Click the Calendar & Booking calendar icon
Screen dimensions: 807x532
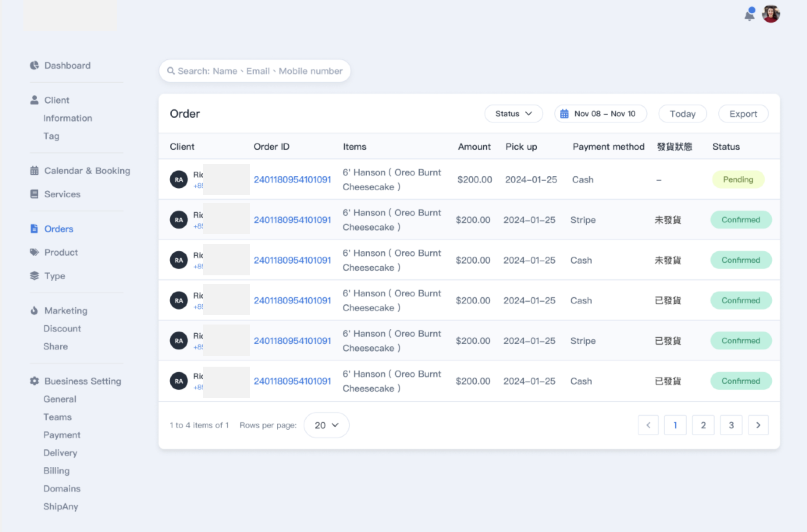pos(34,170)
